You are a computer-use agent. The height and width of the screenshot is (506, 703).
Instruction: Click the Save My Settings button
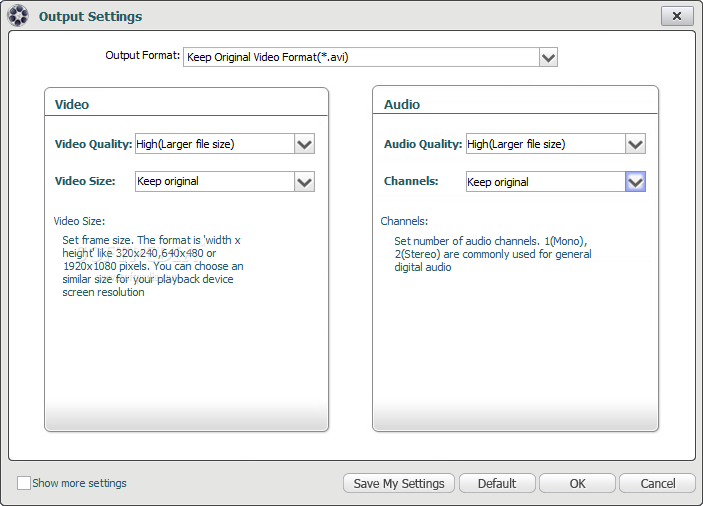pyautogui.click(x=399, y=483)
